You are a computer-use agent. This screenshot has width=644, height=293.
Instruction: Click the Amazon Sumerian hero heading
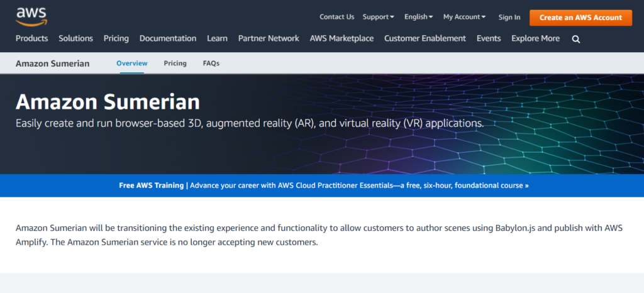click(x=108, y=102)
